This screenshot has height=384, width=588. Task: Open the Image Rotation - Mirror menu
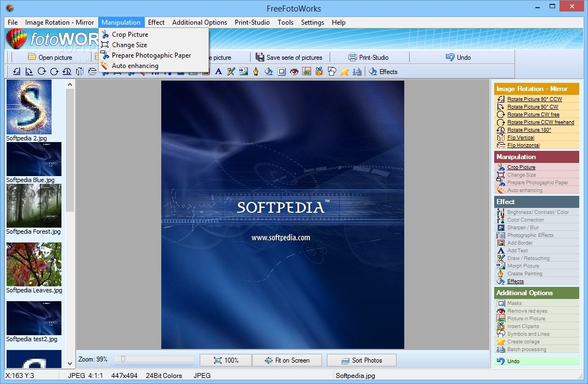click(59, 22)
